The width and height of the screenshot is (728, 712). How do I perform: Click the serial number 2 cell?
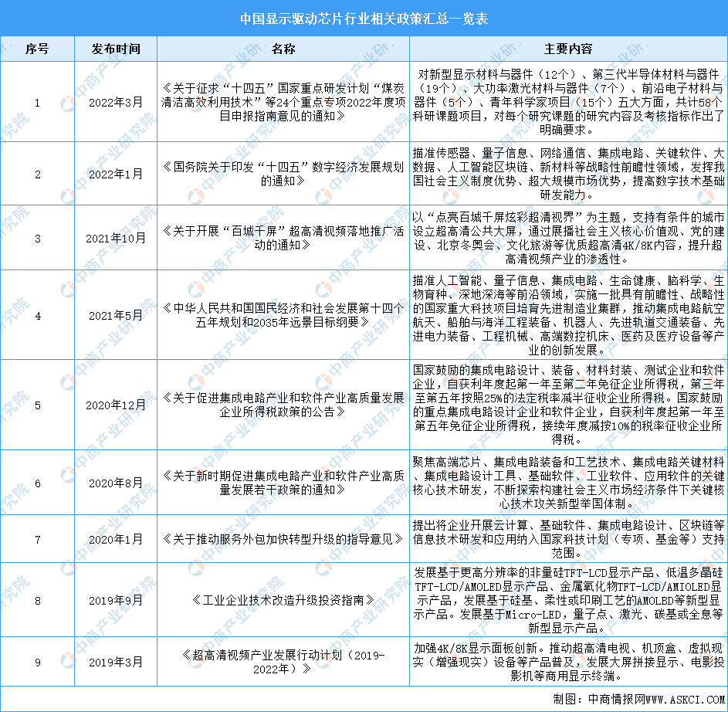click(x=37, y=175)
